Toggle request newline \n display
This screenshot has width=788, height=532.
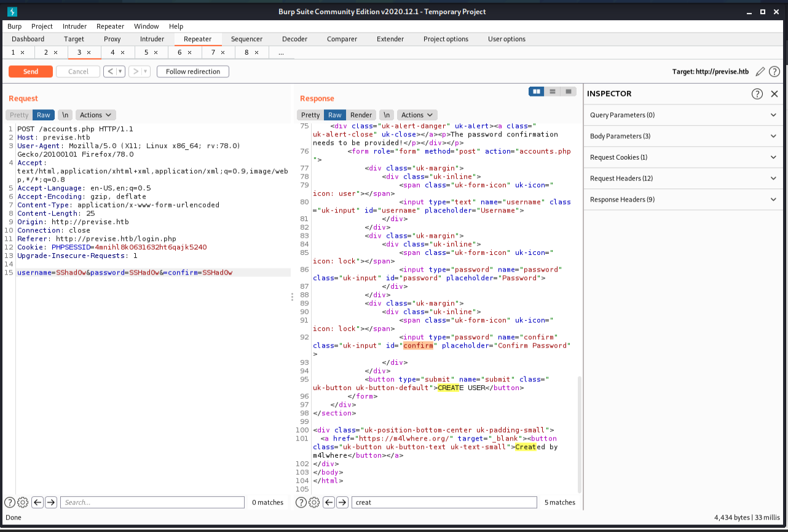[x=65, y=115]
